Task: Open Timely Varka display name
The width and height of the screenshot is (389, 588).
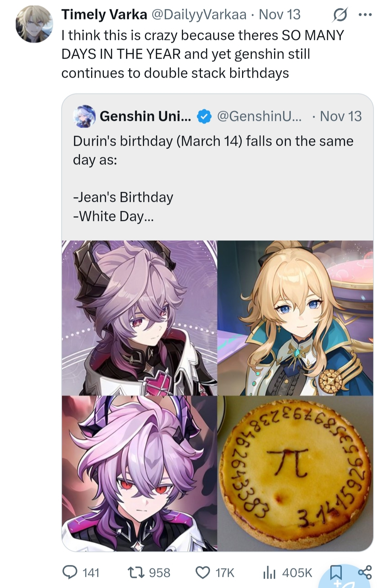Action: 104,14
